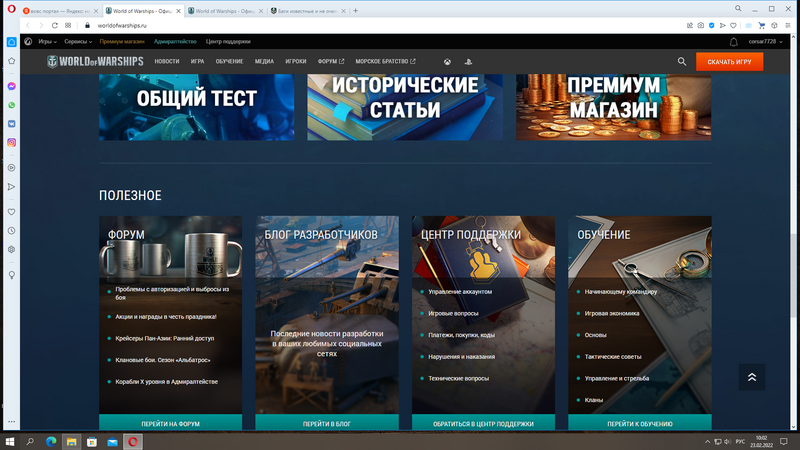Screen dimensions: 800x450
Task: Open File Explorer from taskbar
Action: (71, 441)
